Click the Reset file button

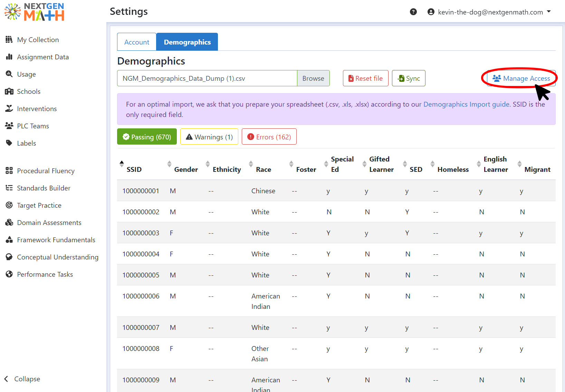click(x=365, y=78)
